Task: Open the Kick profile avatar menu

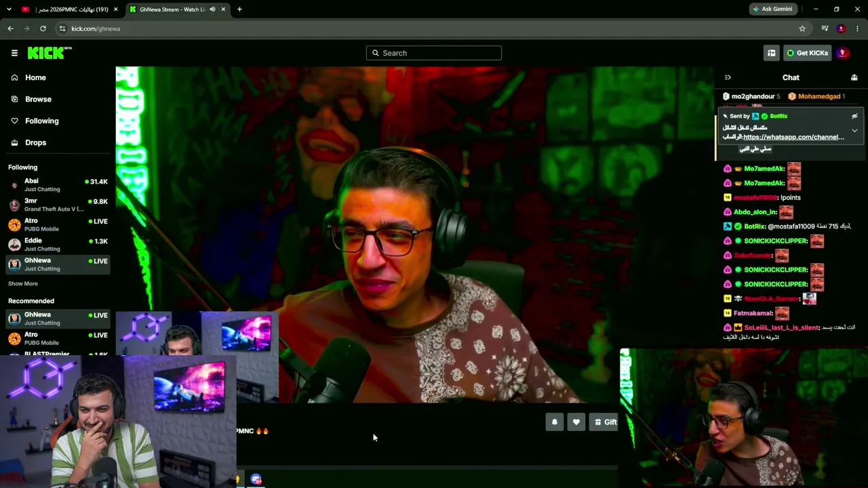Action: pyautogui.click(x=843, y=53)
